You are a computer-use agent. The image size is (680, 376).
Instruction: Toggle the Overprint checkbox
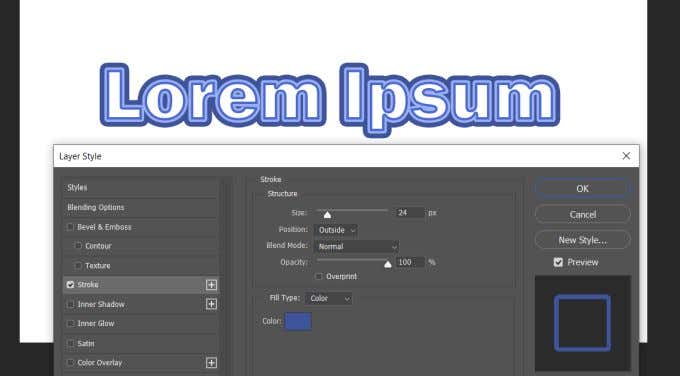[x=319, y=276]
